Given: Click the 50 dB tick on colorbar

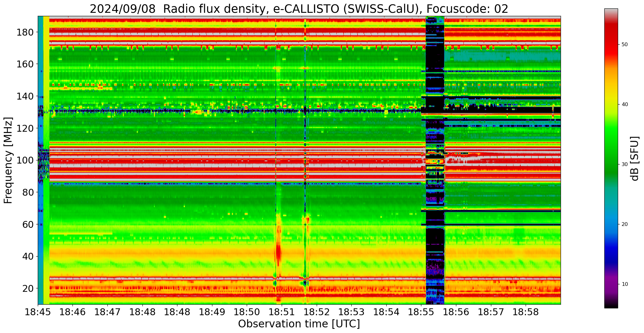Looking at the screenshot, I should [x=625, y=45].
